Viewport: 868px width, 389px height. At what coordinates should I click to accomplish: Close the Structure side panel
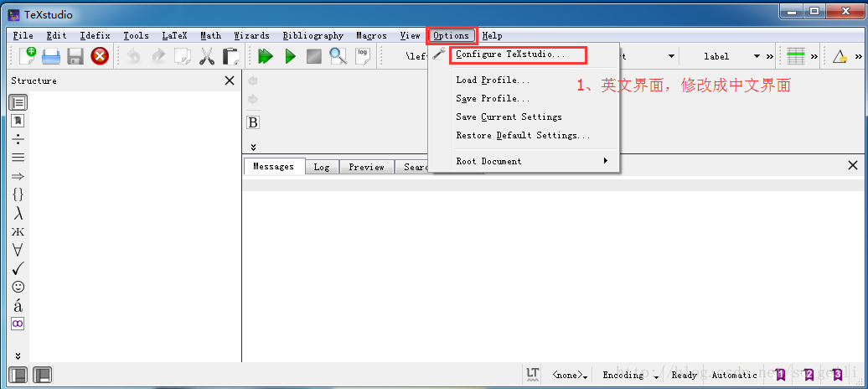click(230, 81)
